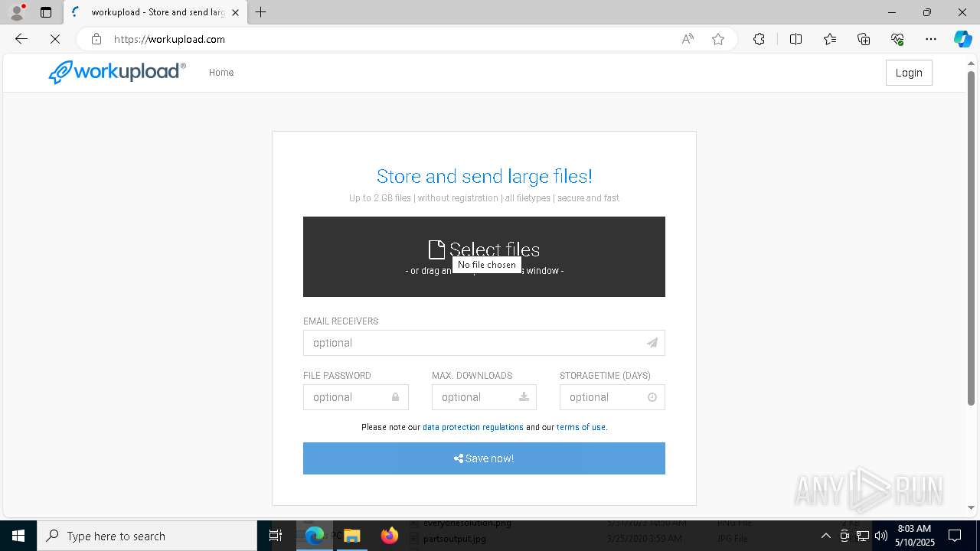The width and height of the screenshot is (980, 551).
Task: Open the Tab actions menu icon
Action: pyautogui.click(x=46, y=12)
